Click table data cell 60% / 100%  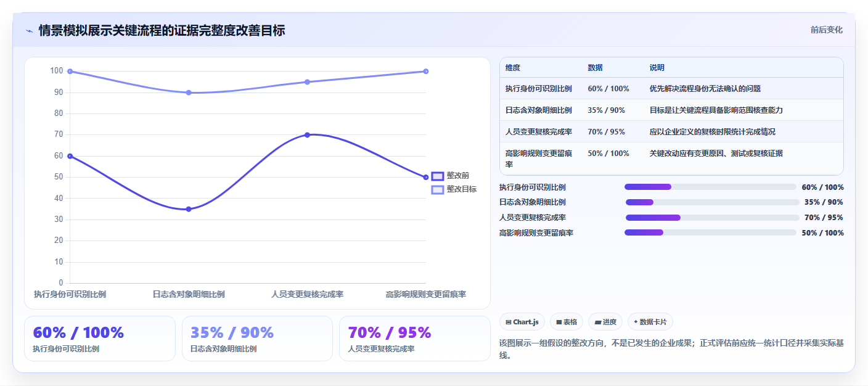(x=609, y=89)
